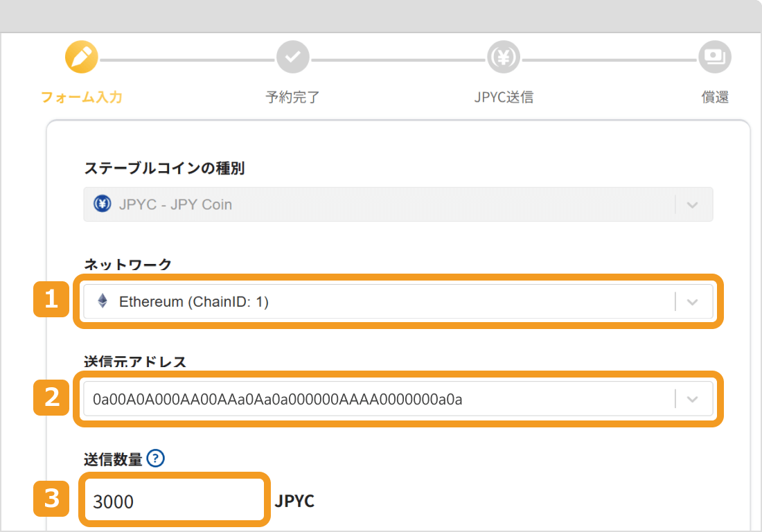Select the フォーム入力 step label
Image resolution: width=762 pixels, height=532 pixels.
(x=82, y=97)
